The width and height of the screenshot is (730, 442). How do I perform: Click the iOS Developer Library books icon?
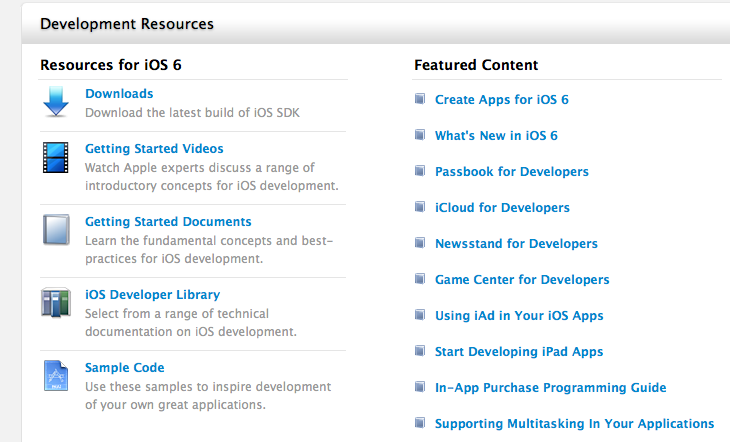coord(56,302)
